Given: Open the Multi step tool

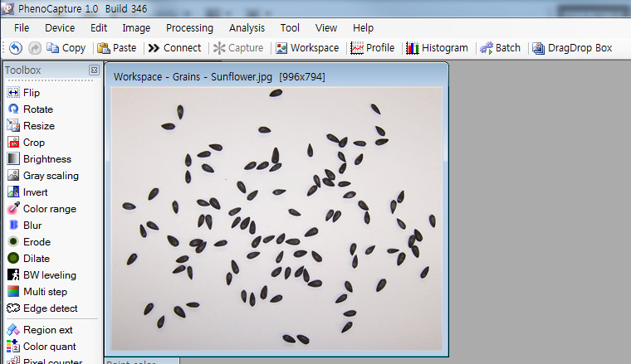Looking at the screenshot, I should pos(45,292).
